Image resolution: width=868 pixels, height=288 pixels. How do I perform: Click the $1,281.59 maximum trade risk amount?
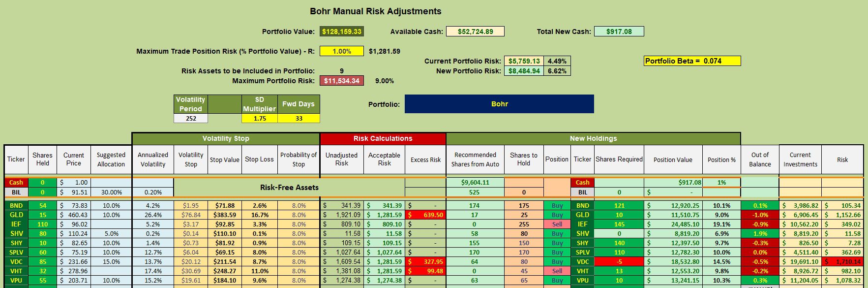pos(384,51)
